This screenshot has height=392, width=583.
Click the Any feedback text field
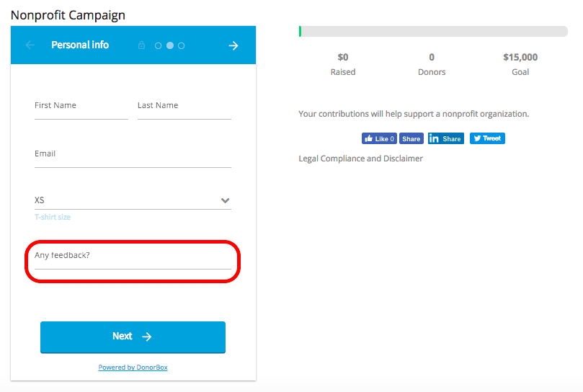click(x=133, y=257)
